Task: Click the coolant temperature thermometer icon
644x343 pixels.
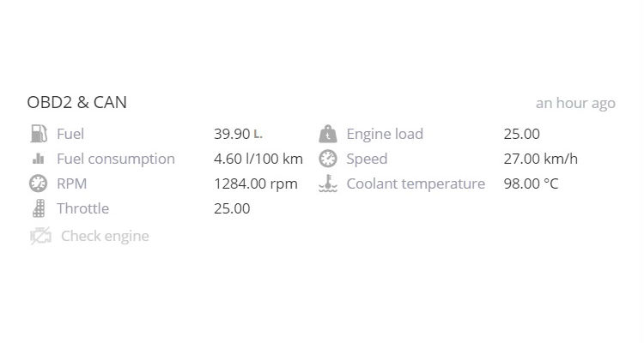Action: (328, 184)
